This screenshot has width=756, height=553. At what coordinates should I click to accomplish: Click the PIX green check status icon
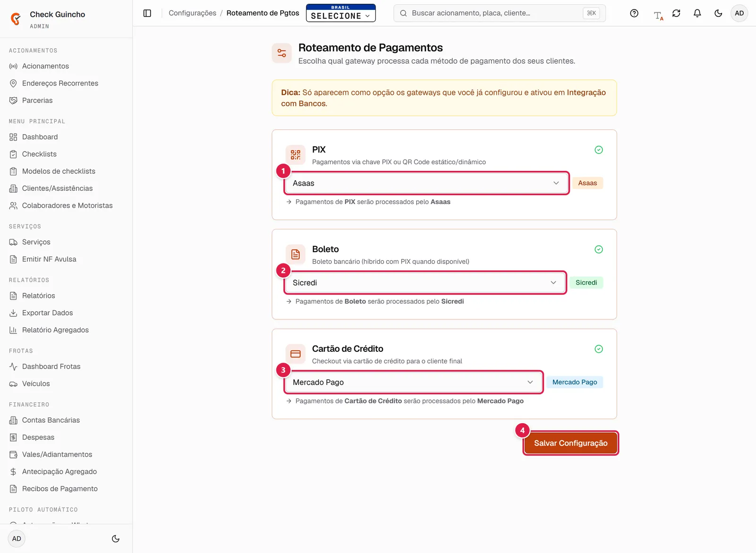point(599,150)
